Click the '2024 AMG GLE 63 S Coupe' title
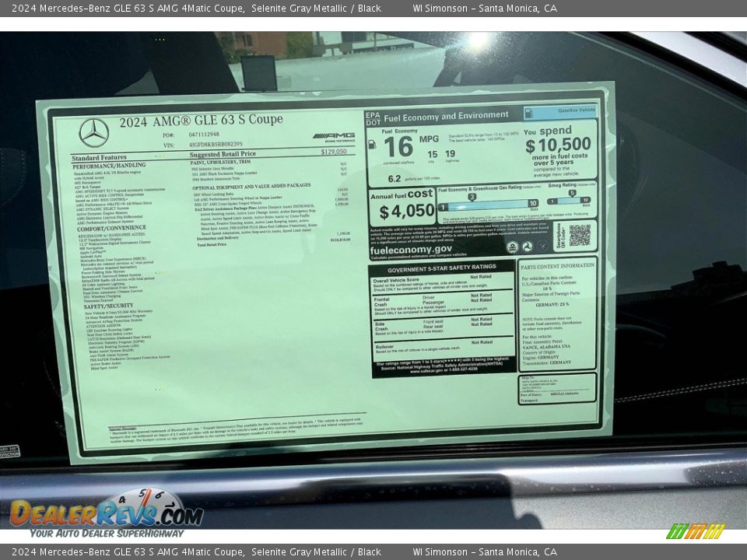Screen dimensions: 747x560 201,121
